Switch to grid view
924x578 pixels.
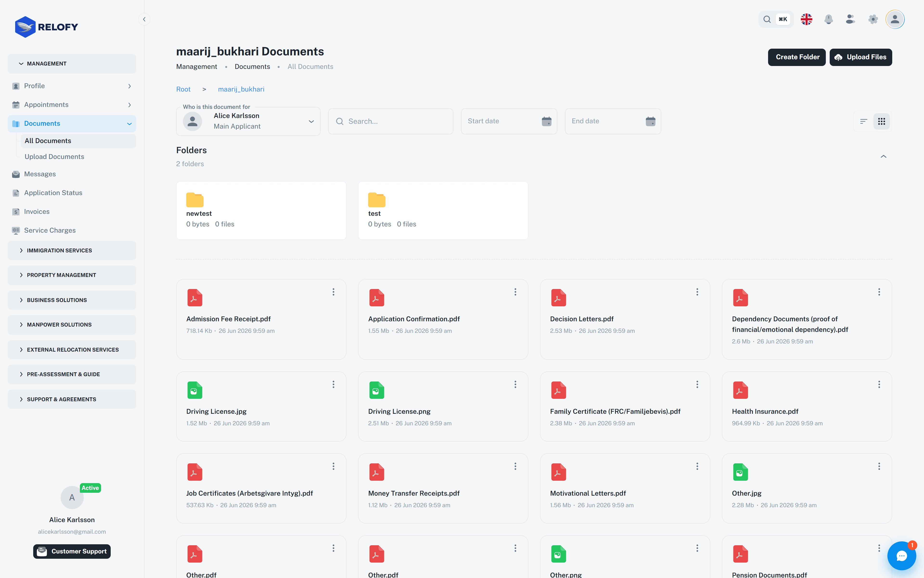point(882,121)
